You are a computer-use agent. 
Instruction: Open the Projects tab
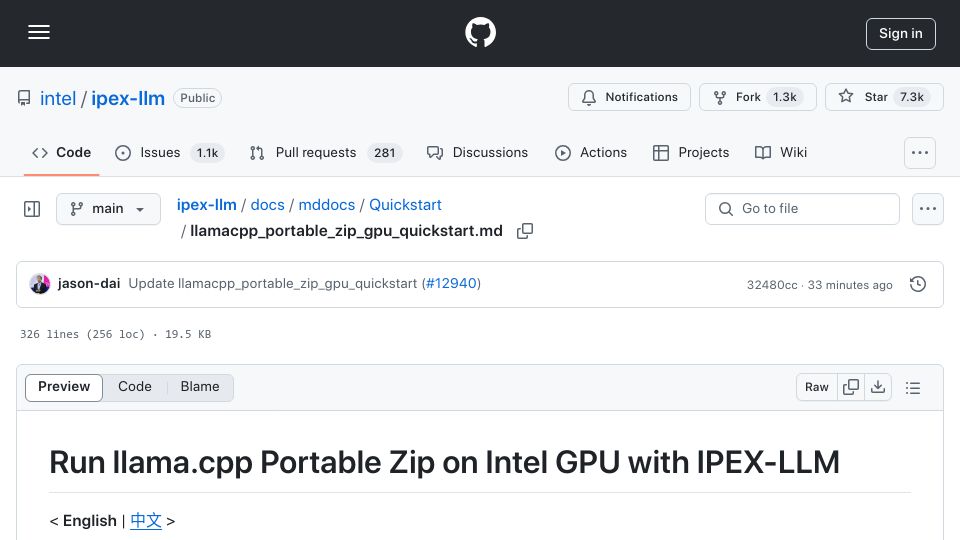point(691,152)
